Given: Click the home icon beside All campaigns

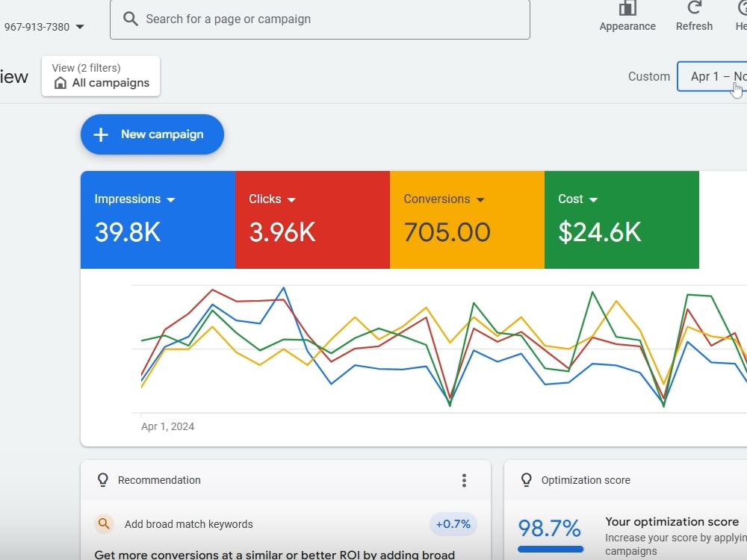Looking at the screenshot, I should [x=61, y=83].
